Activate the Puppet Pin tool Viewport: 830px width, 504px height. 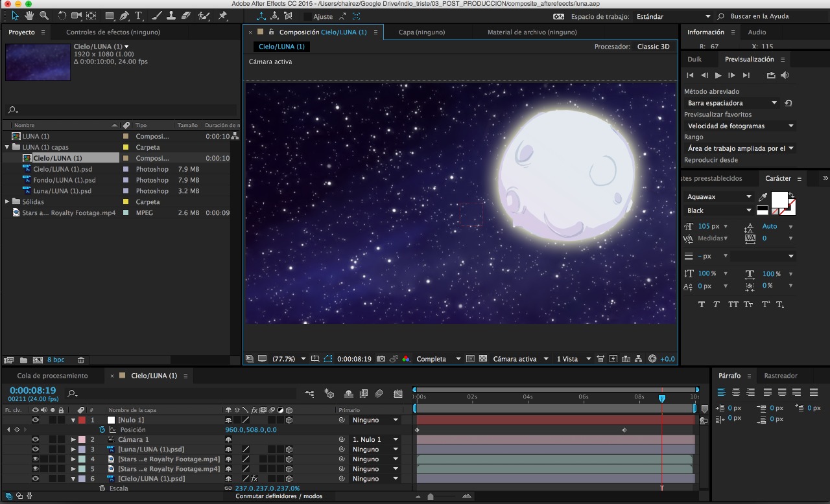[x=223, y=16]
